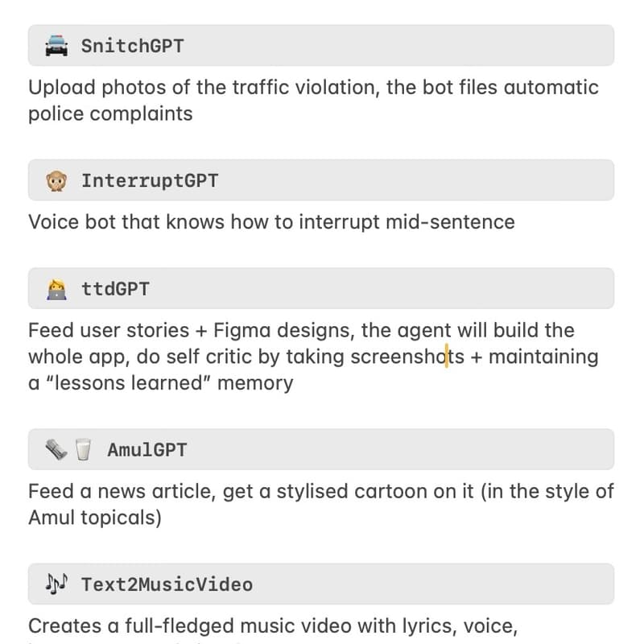Click "Upload photos" at the SnitchGPT description start
The height and width of the screenshot is (644, 644).
pyautogui.click(x=87, y=87)
